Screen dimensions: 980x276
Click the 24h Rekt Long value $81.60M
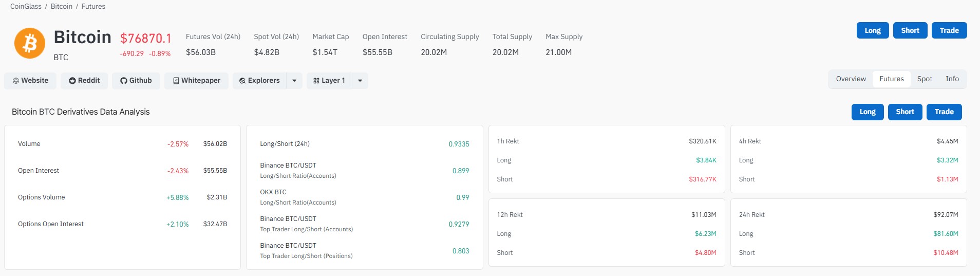pyautogui.click(x=946, y=233)
